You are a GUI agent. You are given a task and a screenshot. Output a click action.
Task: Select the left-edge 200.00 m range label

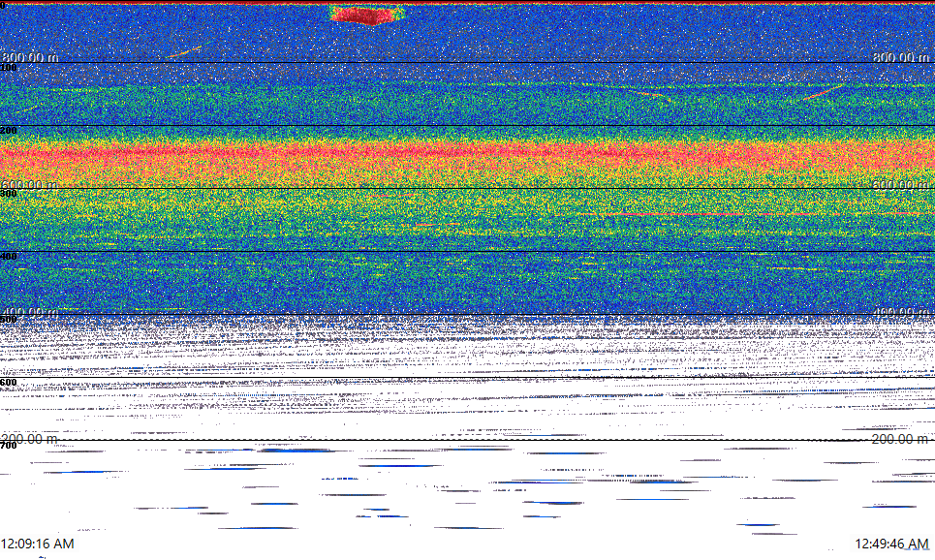point(30,440)
